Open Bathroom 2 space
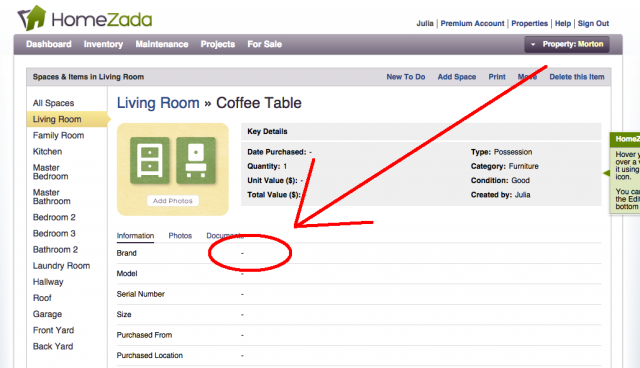 click(x=55, y=249)
